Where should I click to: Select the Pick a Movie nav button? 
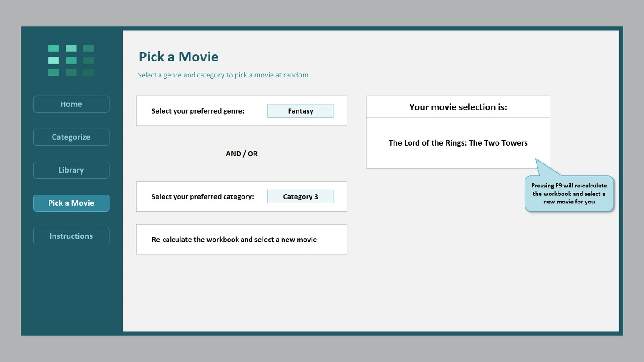(x=71, y=203)
